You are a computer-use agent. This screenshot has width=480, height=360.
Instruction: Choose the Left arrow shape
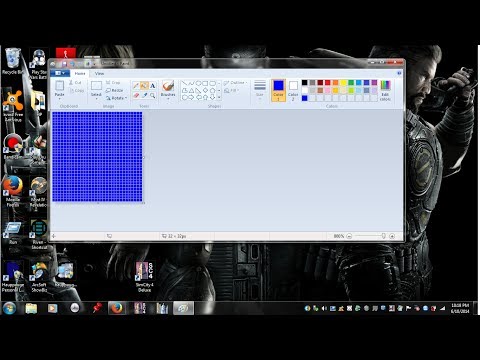(198, 97)
